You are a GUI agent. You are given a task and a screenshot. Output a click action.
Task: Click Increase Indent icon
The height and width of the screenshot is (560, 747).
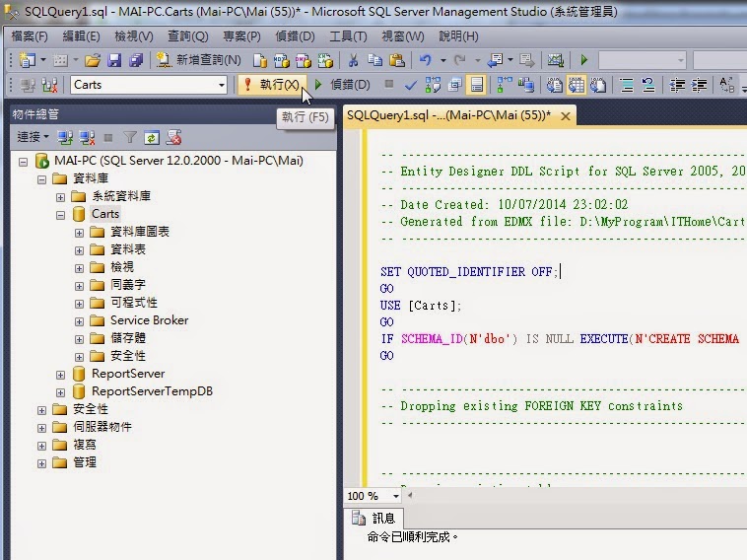pyautogui.click(x=699, y=86)
